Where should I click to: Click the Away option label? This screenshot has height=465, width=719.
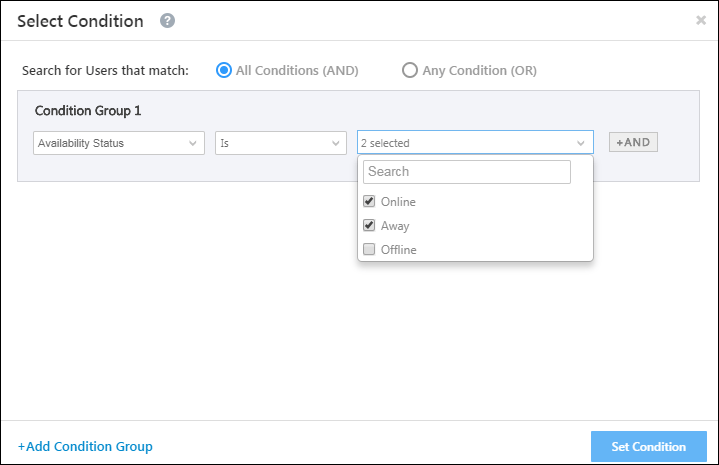tap(395, 226)
